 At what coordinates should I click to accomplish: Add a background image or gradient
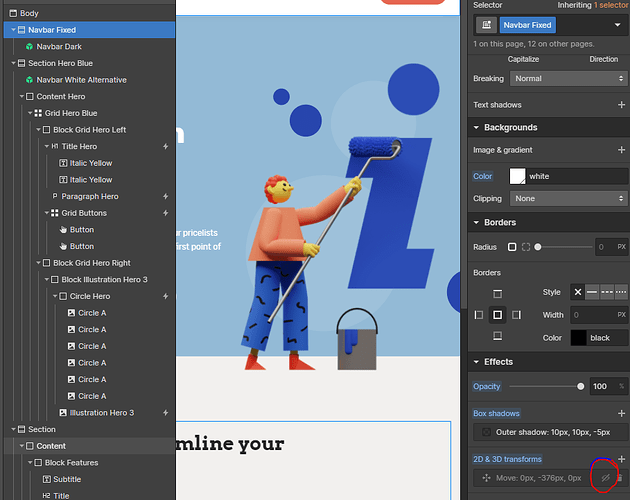[621, 150]
